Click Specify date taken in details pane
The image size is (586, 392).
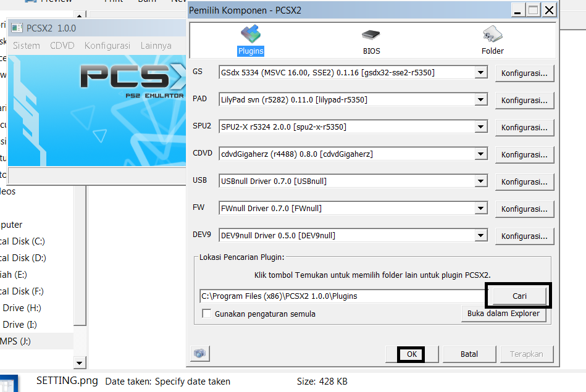tap(193, 382)
